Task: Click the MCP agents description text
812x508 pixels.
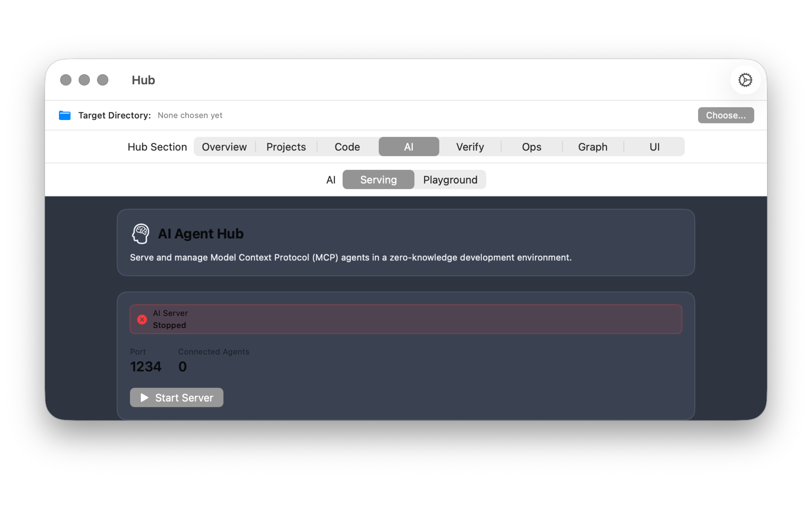Action: (x=351, y=257)
